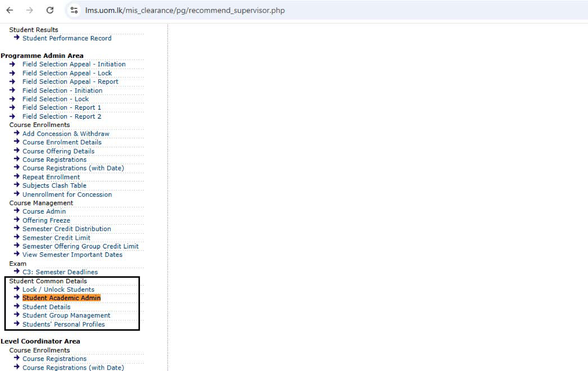Open Student Performance Record link
588x371 pixels.
tap(67, 38)
